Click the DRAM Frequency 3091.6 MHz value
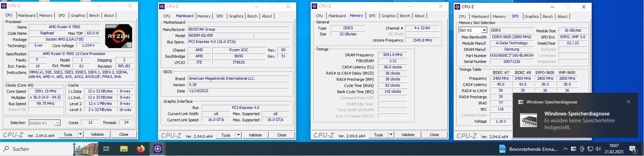The image size is (644, 156). point(392,55)
